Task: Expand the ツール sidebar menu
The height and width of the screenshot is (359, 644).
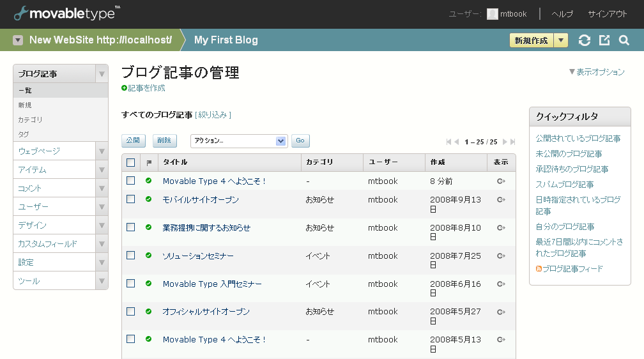Action: pos(102,281)
